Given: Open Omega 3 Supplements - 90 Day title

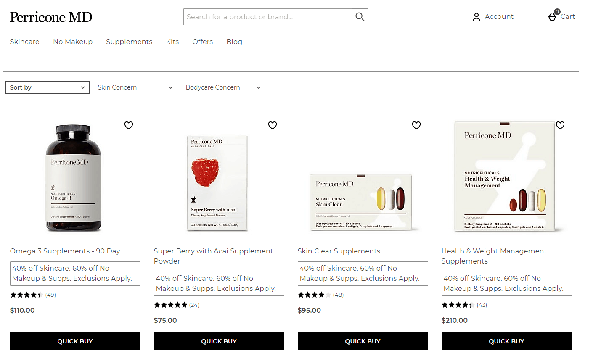Looking at the screenshot, I should click(x=65, y=251).
